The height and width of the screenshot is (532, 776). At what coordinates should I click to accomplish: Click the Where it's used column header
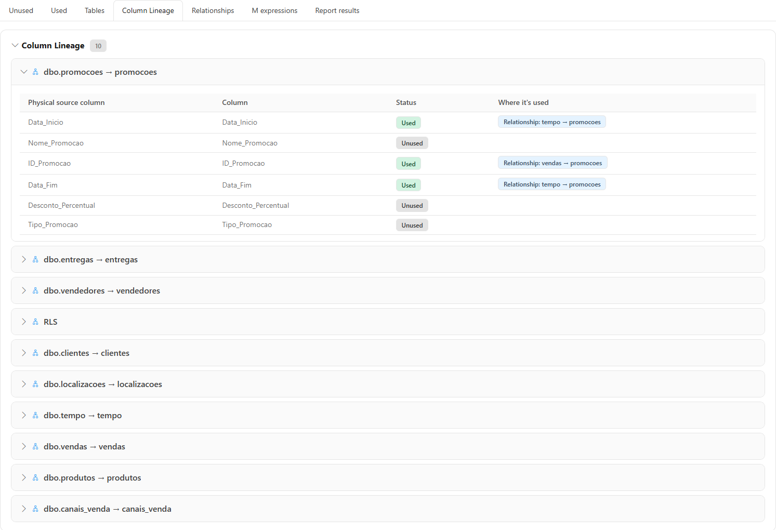523,103
